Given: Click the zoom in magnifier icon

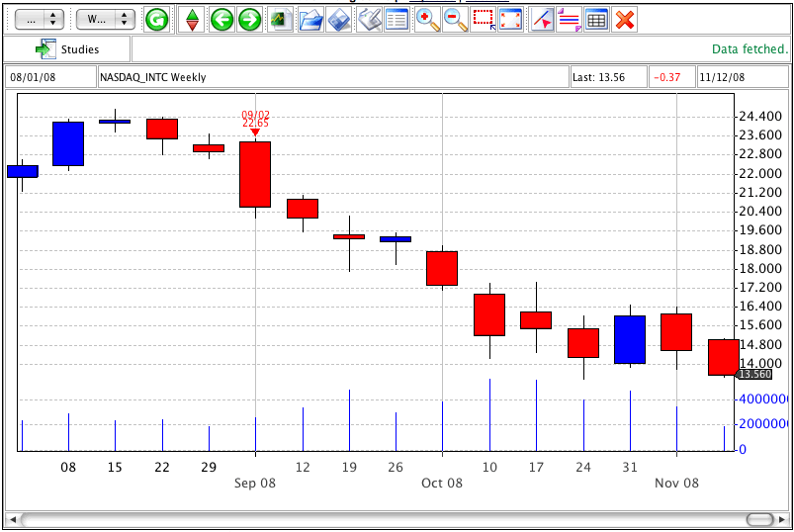Looking at the screenshot, I should tap(427, 19).
